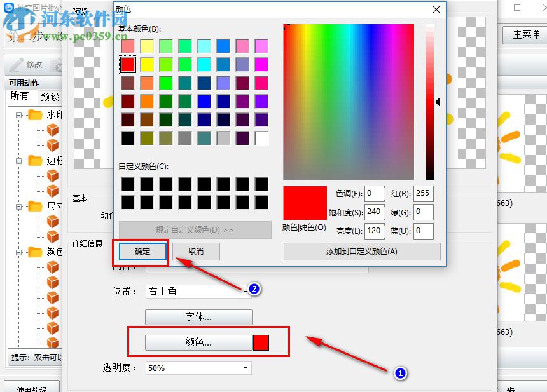This screenshot has width=547, height=392.
Task: Switch to the 预设 tab
Action: point(51,96)
